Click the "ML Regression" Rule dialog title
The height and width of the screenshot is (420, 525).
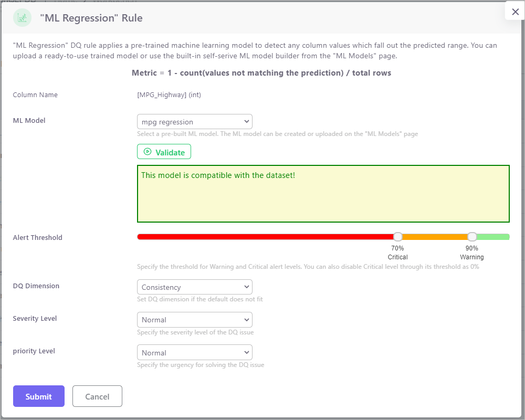pos(91,18)
